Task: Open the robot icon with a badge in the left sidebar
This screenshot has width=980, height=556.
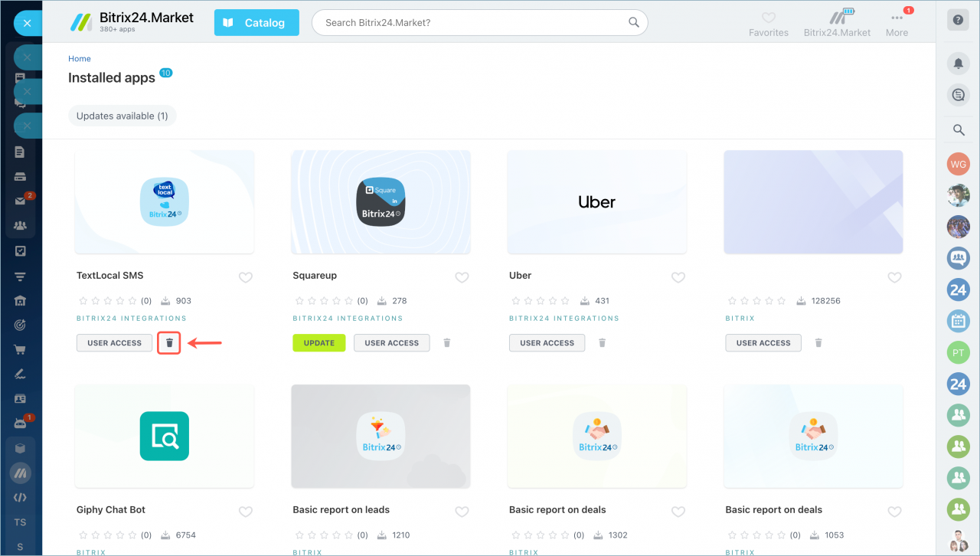Action: pos(21,424)
